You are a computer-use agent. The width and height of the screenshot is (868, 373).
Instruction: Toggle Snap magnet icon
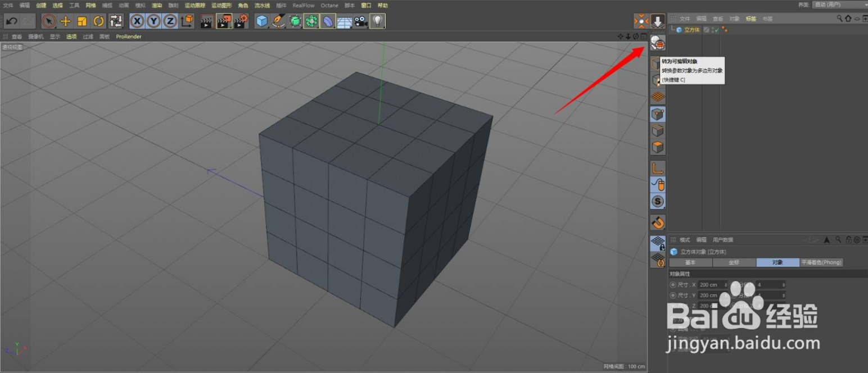[x=658, y=222]
